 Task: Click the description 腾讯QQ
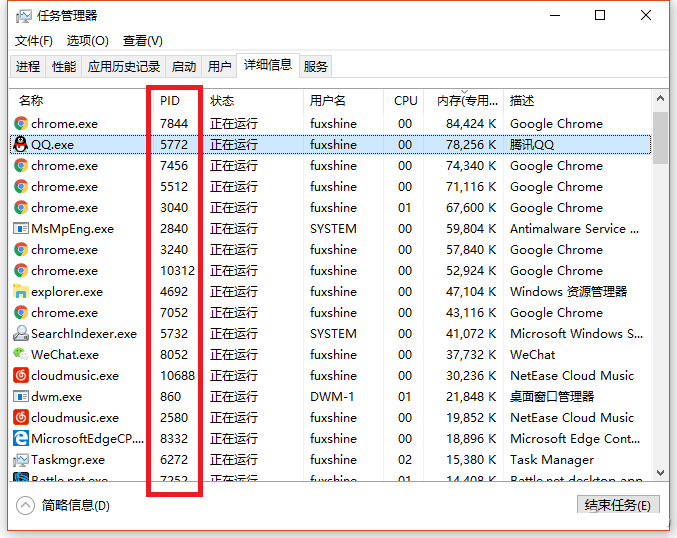(x=532, y=145)
